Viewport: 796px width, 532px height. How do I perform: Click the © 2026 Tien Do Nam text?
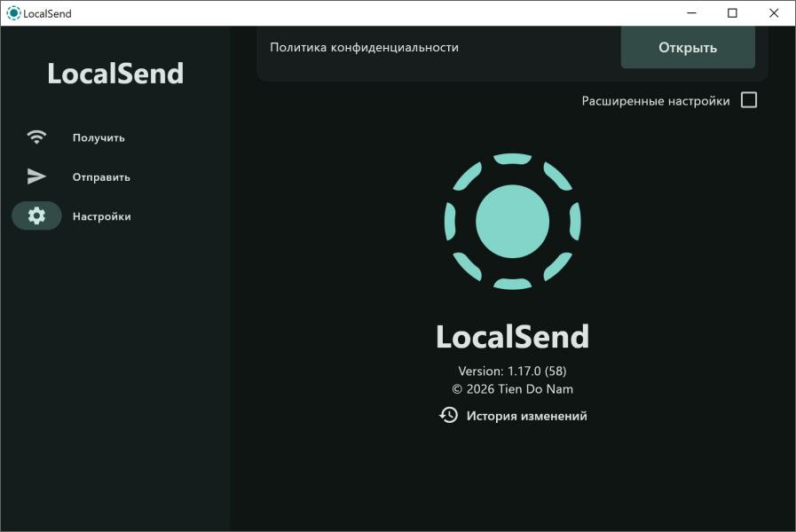512,388
